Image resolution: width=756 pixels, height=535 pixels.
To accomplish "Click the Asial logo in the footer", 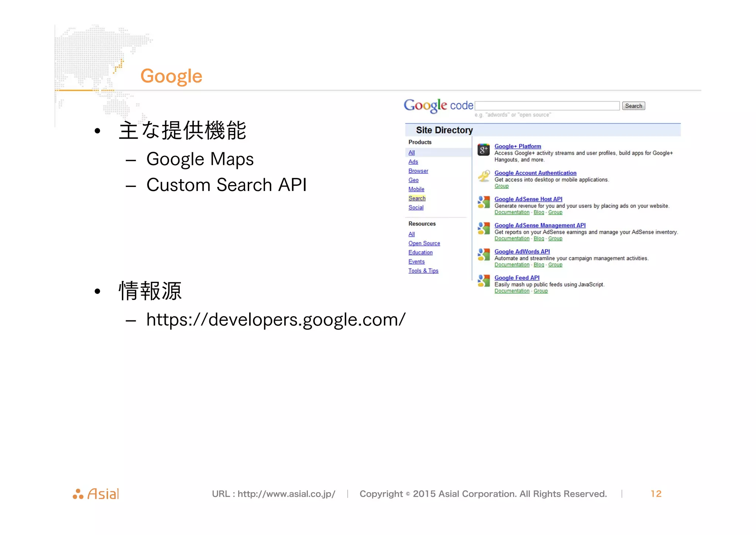I will pos(96,494).
